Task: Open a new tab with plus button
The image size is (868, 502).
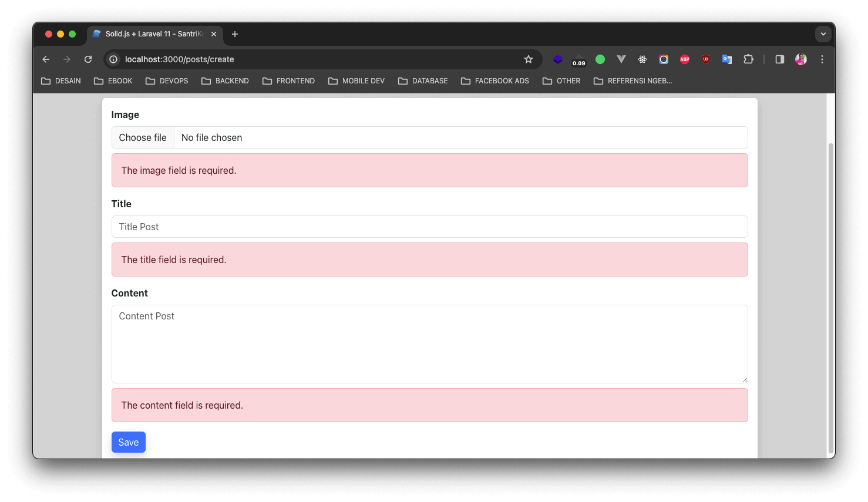Action: (x=235, y=34)
